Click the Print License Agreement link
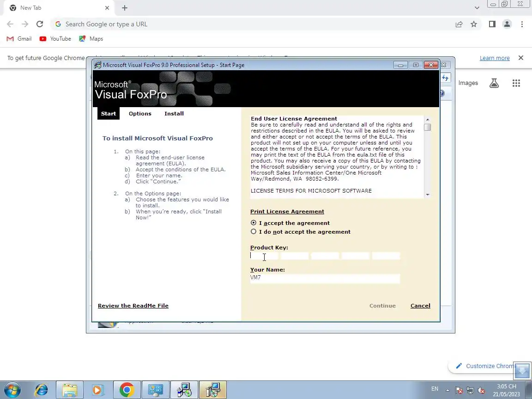532x399 pixels. tap(287, 212)
